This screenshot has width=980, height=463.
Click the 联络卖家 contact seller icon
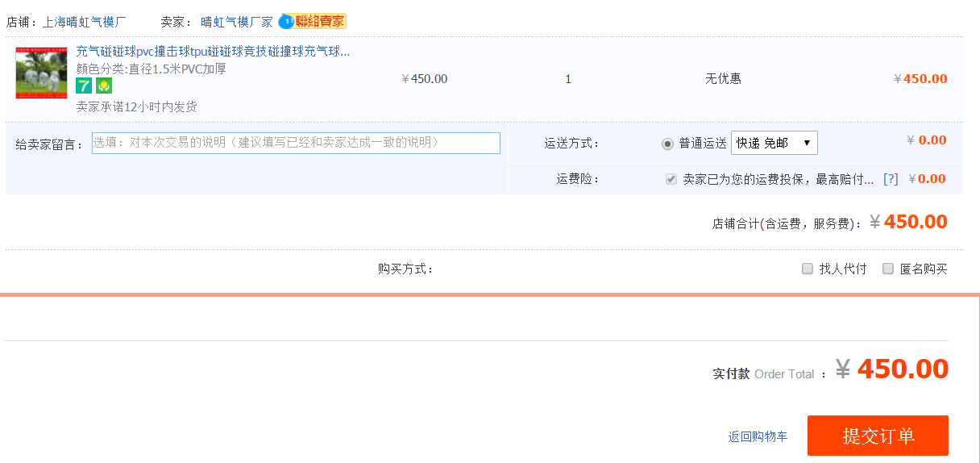pos(312,22)
